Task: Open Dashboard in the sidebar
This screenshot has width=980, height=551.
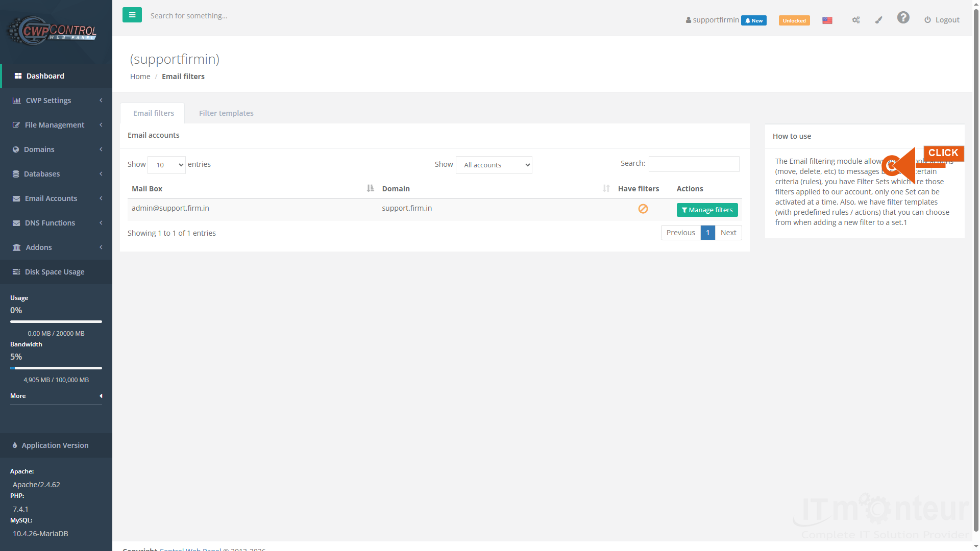Action: (x=56, y=76)
